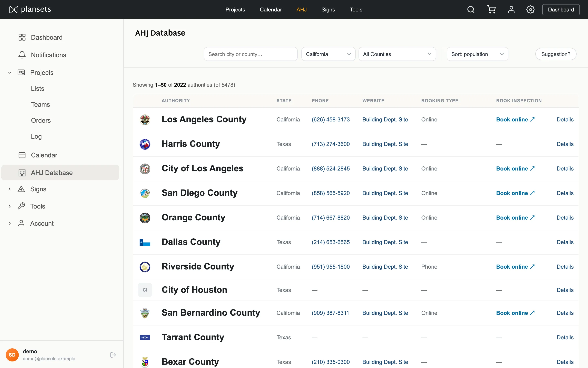The image size is (588, 368).
Task: Click the plansets logo
Action: coord(30,9)
